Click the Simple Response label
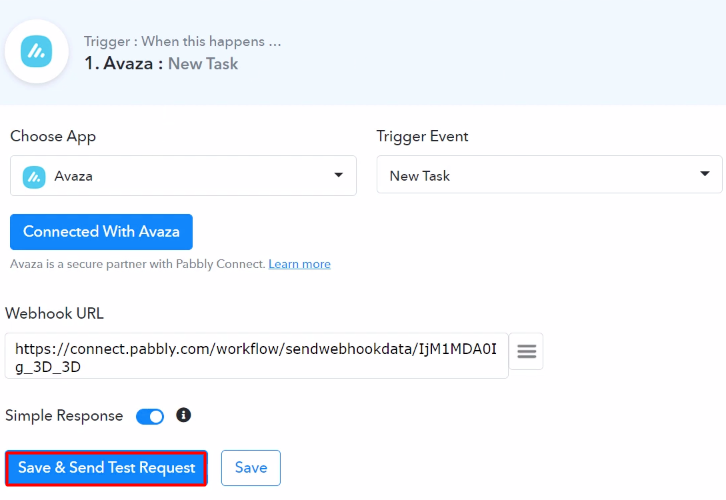This screenshot has width=726, height=500. tap(64, 416)
